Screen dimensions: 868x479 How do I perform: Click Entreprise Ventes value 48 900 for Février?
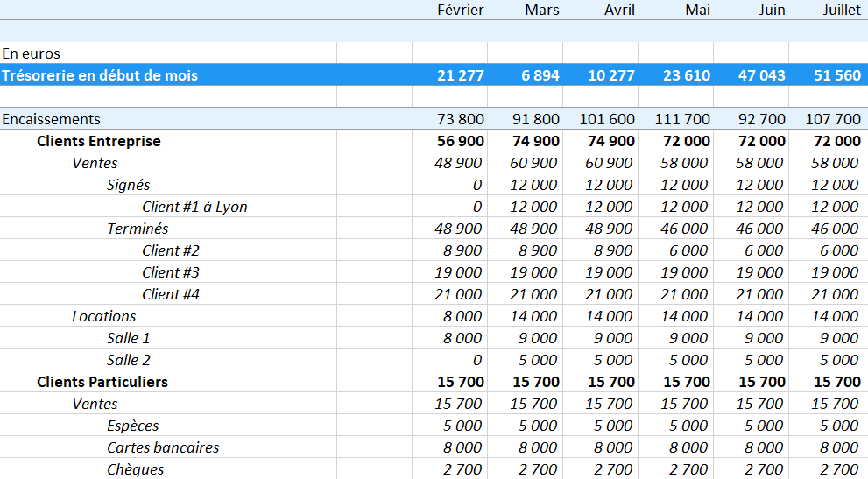click(x=458, y=163)
